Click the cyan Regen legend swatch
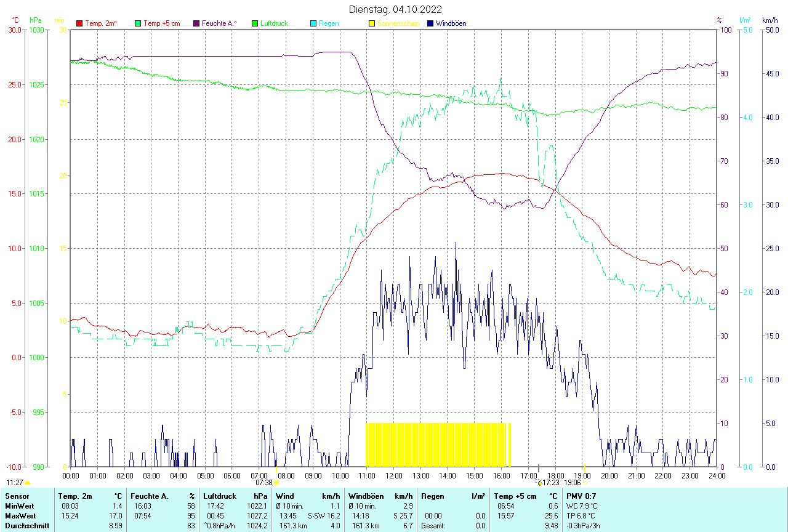Viewport: 788px width, 532px height. point(313,23)
